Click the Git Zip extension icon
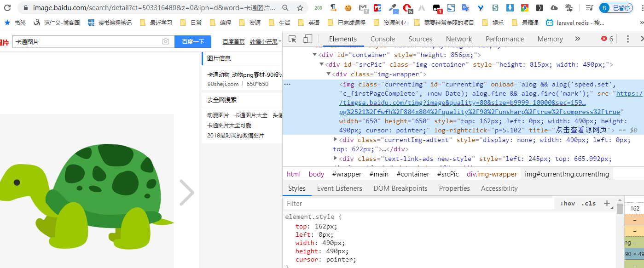 [x=569, y=8]
